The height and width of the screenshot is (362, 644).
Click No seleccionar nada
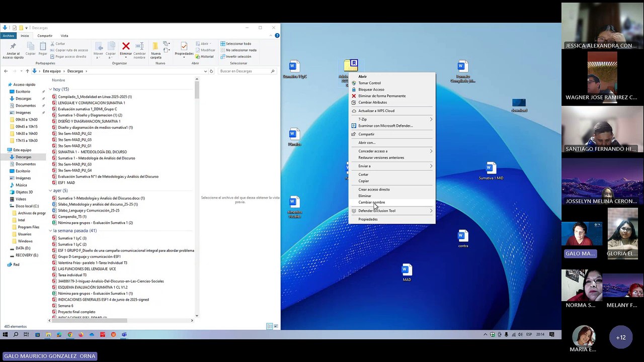pos(238,50)
